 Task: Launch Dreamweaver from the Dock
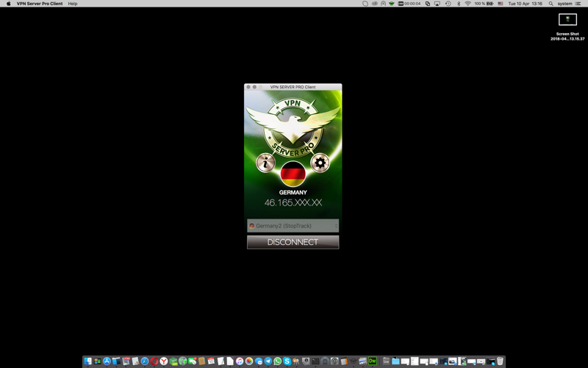pyautogui.click(x=373, y=361)
